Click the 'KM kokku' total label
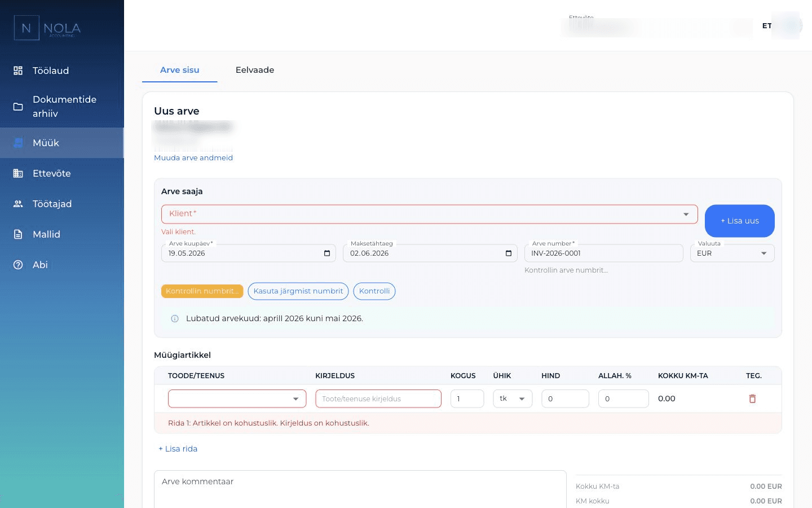 coord(593,501)
